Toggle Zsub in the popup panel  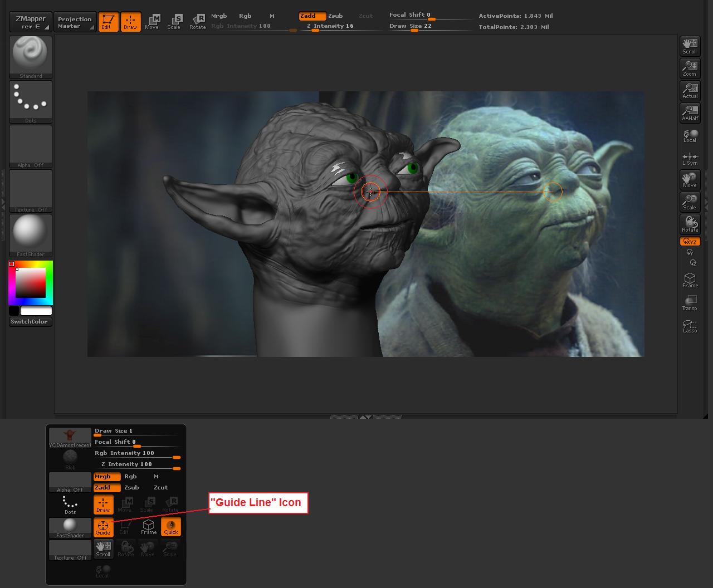click(131, 488)
